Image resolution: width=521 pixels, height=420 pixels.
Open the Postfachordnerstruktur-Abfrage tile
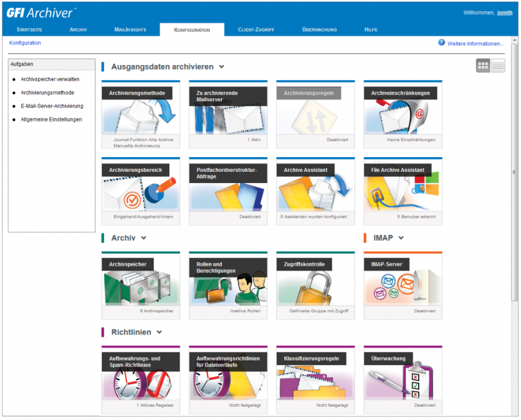click(228, 191)
